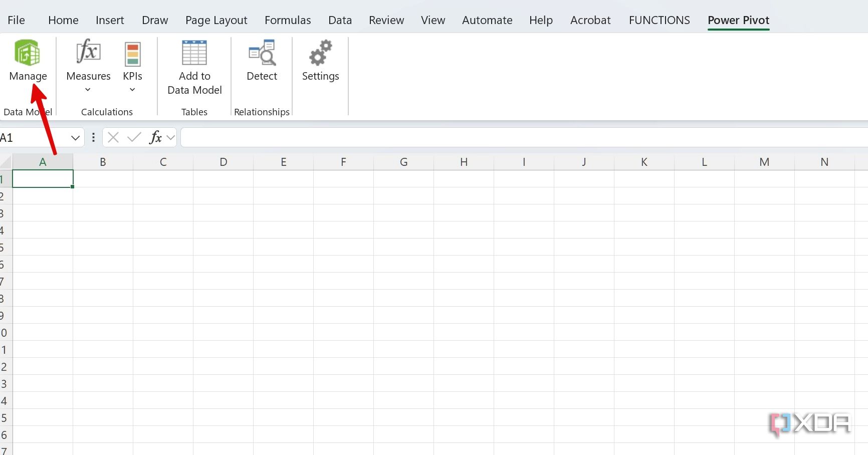This screenshot has width=868, height=455.
Task: Switch to the Formulas ribbon tab
Action: click(288, 20)
